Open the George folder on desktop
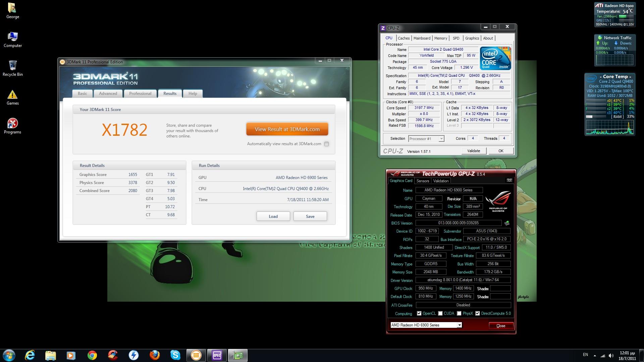This screenshot has height=362, width=644. (x=13, y=11)
